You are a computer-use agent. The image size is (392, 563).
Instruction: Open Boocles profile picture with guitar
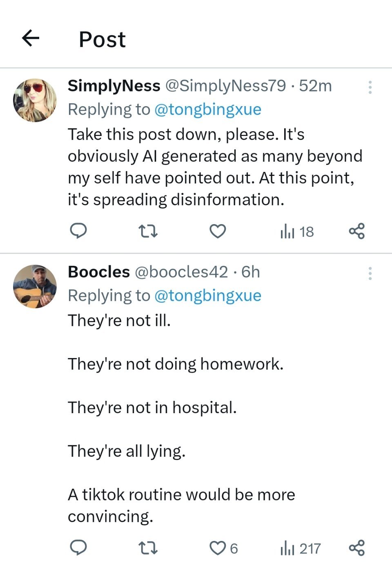pos(35,286)
